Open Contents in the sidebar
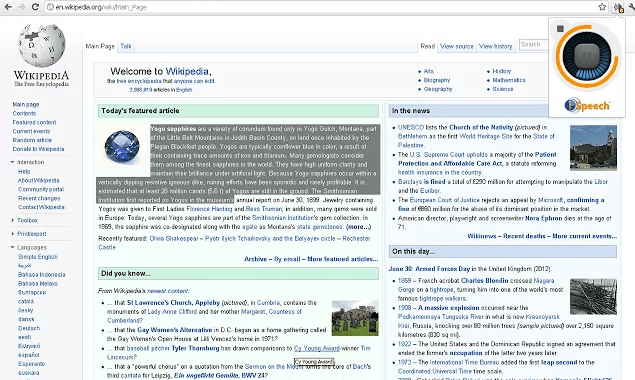The width and height of the screenshot is (635, 380). [x=24, y=113]
